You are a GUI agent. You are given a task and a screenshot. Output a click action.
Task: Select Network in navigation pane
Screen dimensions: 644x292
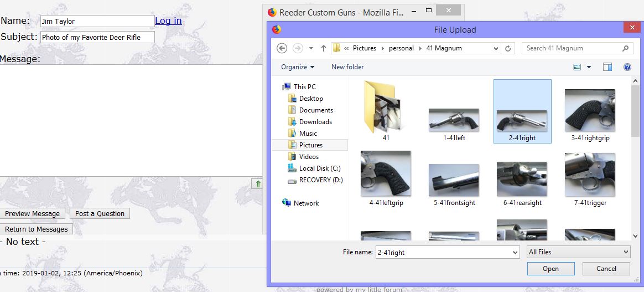[300, 203]
